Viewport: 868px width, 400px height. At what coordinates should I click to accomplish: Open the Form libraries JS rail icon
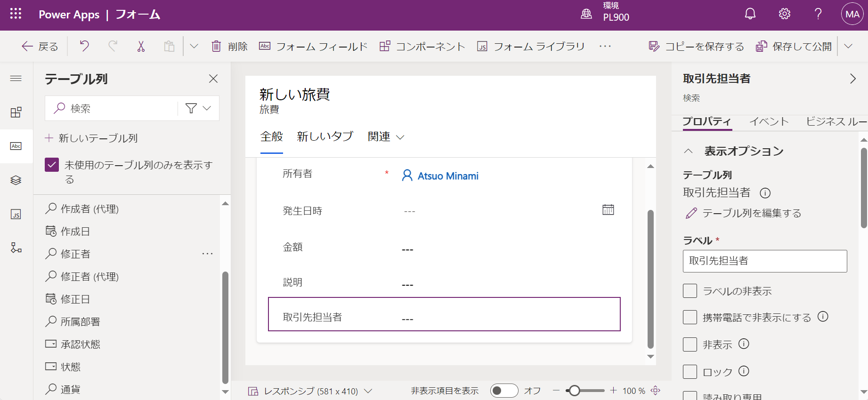[16, 214]
